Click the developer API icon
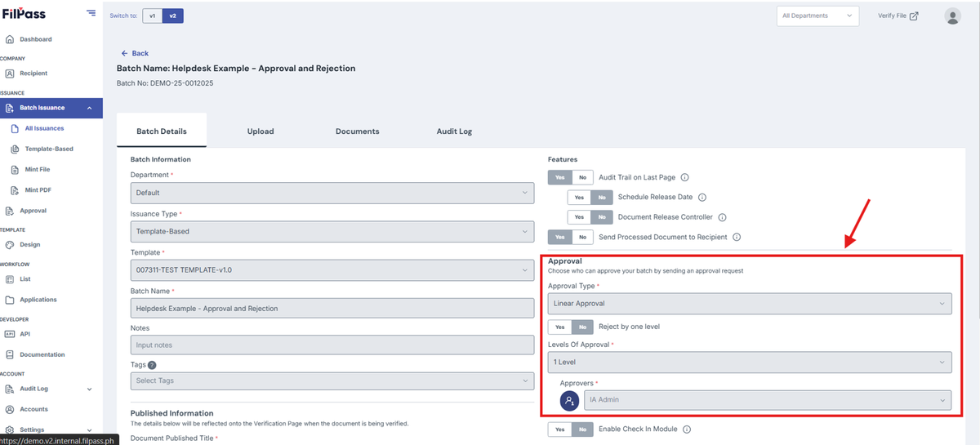 point(10,334)
